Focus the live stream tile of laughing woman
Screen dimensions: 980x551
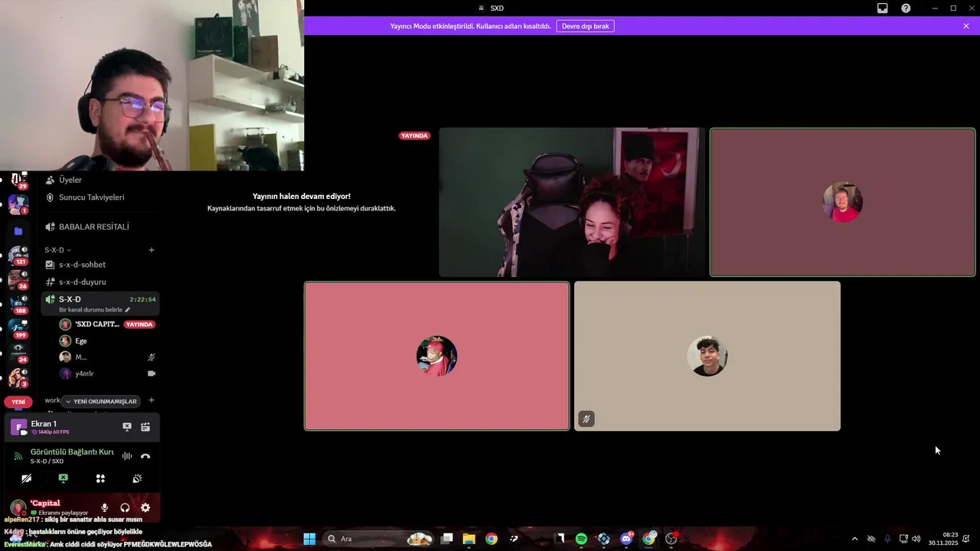tap(572, 202)
